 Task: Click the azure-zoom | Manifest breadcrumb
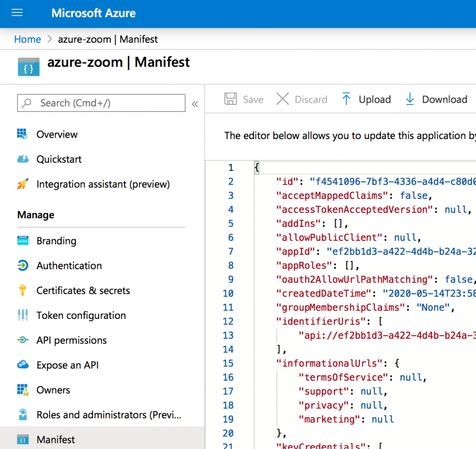pyautogui.click(x=108, y=39)
